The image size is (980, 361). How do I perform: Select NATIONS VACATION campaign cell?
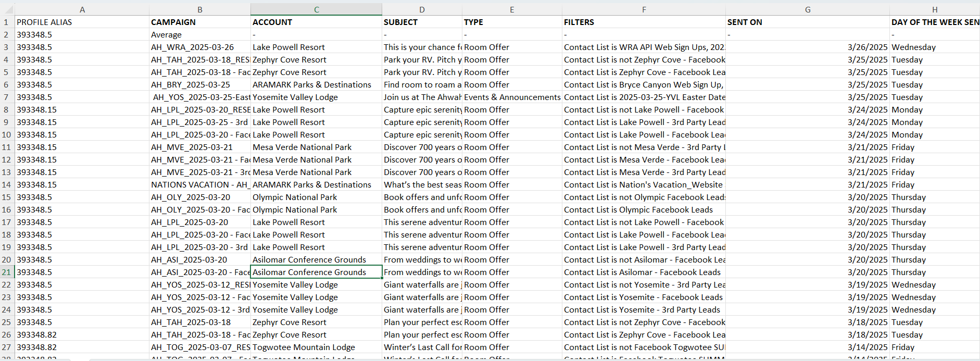200,184
